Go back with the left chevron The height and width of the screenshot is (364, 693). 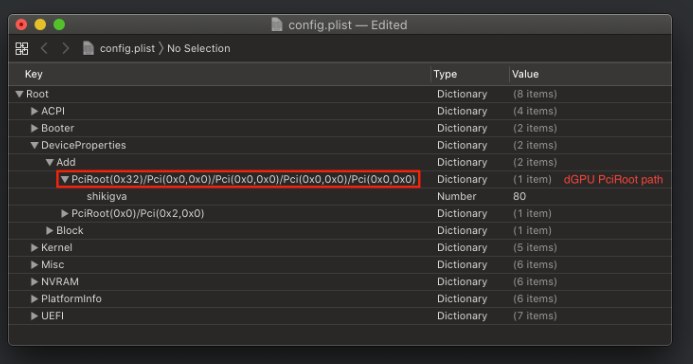click(44, 48)
